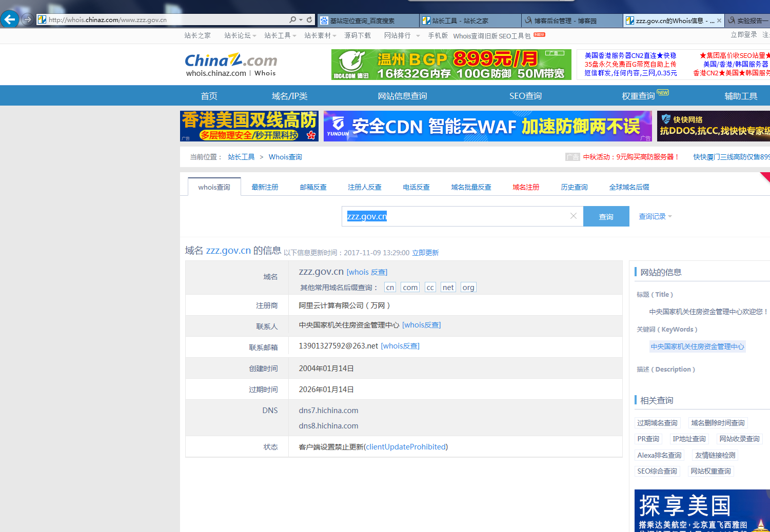Expand the 站长素材 dropdown menu
The image size is (770, 532).
(x=320, y=35)
